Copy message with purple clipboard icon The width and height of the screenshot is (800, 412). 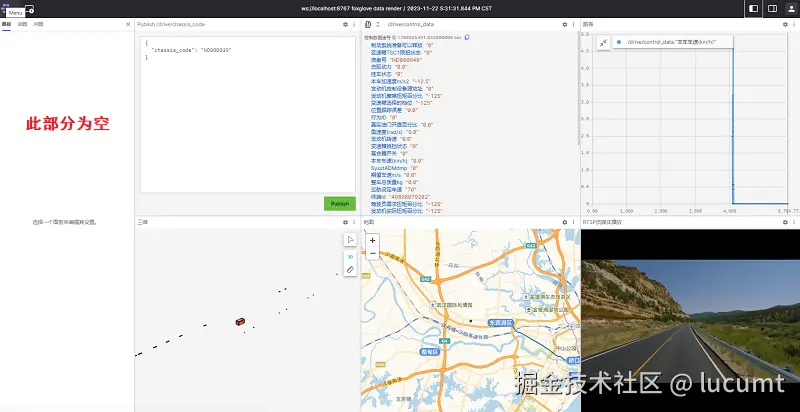click(x=467, y=37)
